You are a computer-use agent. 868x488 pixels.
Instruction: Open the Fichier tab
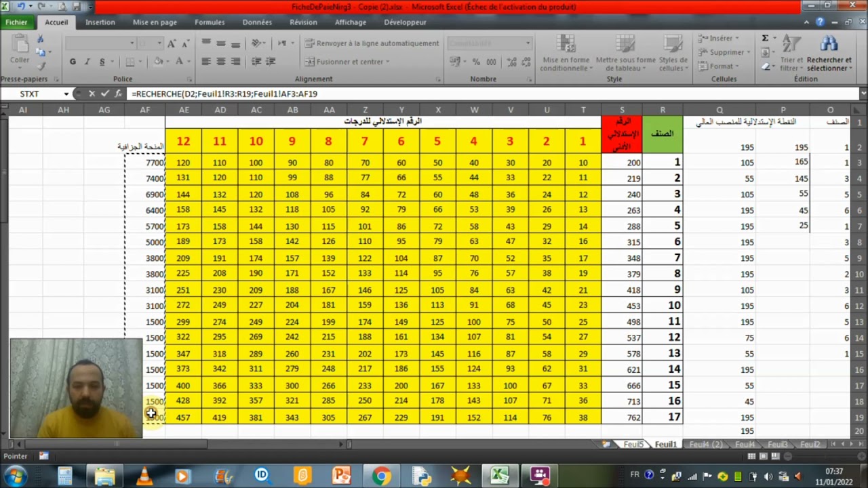click(x=16, y=22)
